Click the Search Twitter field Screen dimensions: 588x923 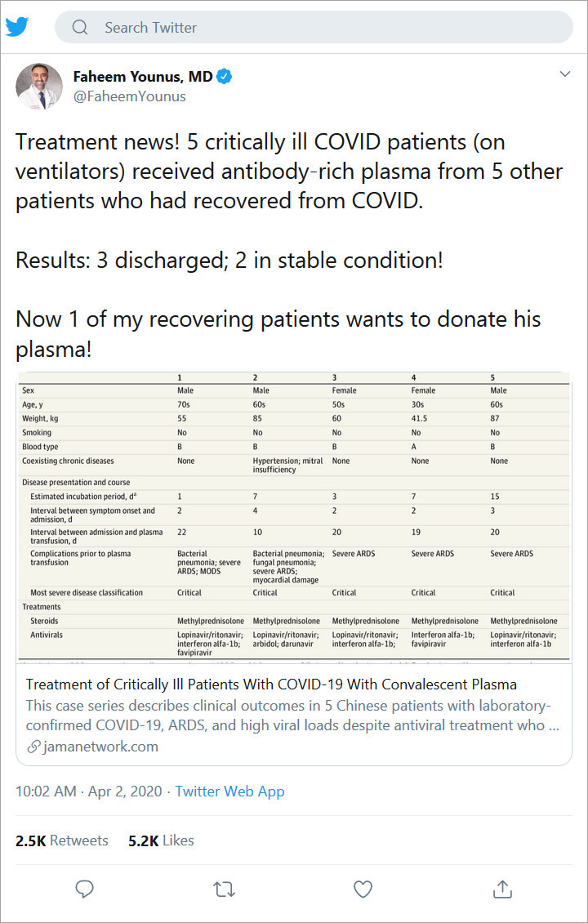point(314,27)
